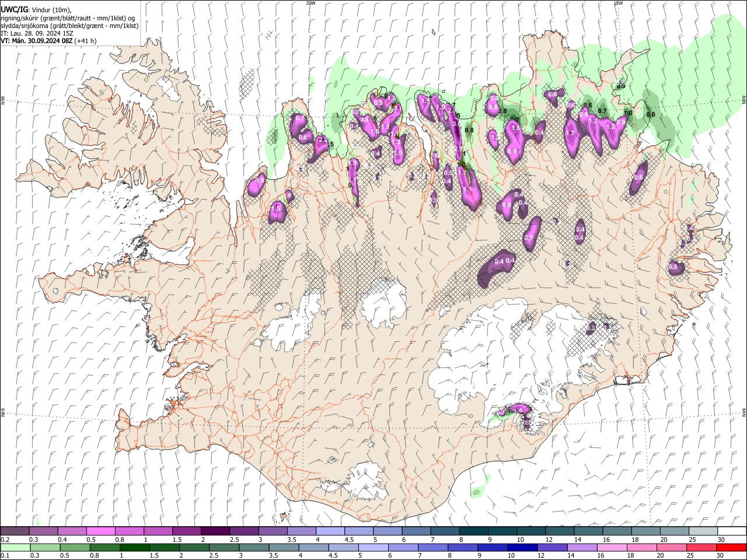
Task: Click the Hofsjökull glacier in central Iceland
Action: point(385,303)
